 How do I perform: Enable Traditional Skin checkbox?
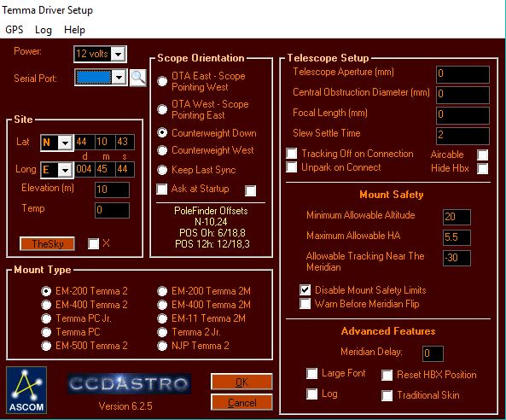pyautogui.click(x=387, y=395)
